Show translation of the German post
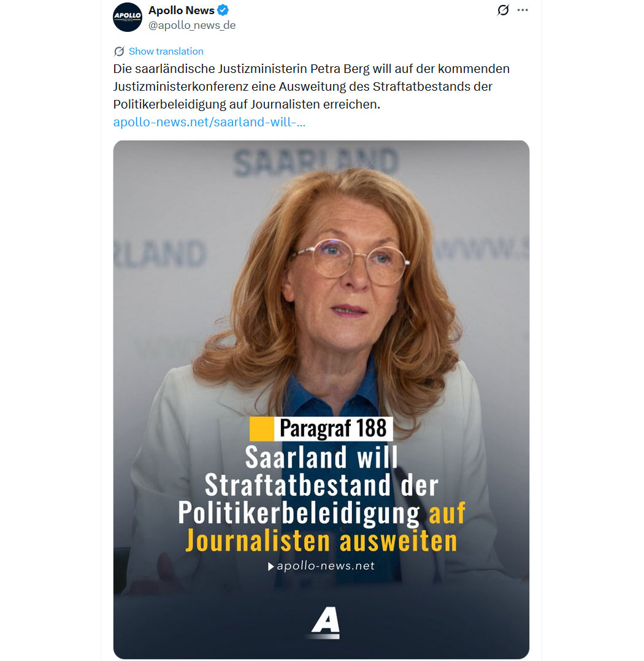 point(166,52)
